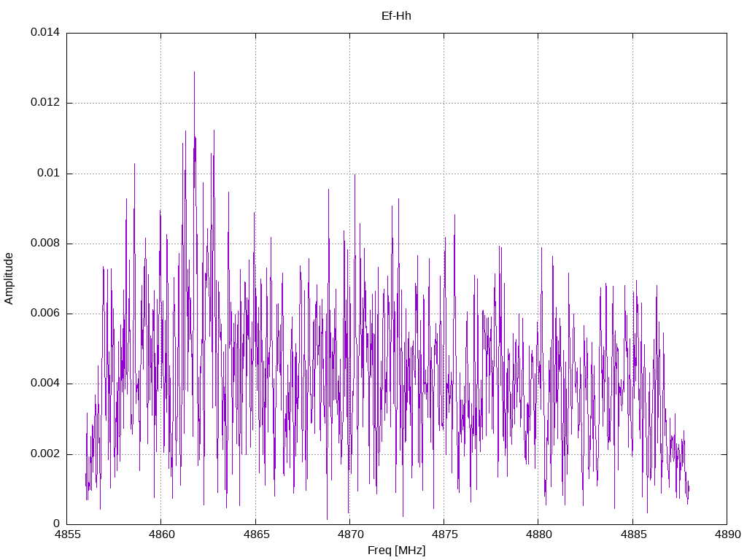The image size is (747, 560).
Task: Select the "Amplitude" y-axis label
Action: tap(9, 279)
